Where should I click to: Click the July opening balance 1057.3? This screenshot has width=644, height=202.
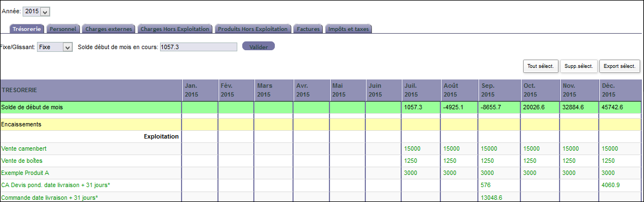(413, 107)
